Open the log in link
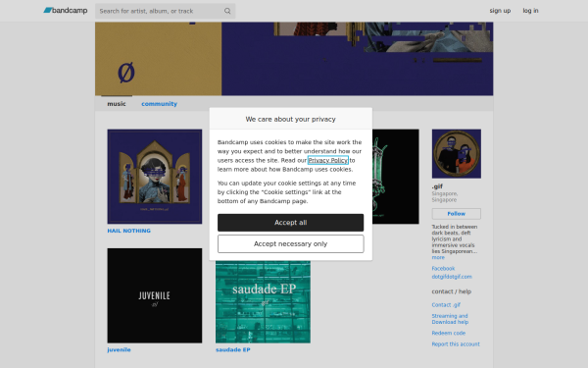 click(x=530, y=11)
